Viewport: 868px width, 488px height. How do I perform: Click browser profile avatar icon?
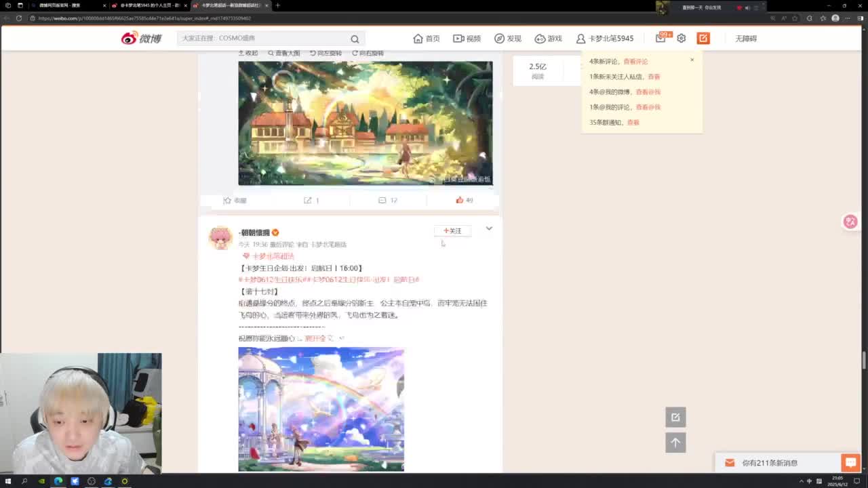[x=835, y=18]
